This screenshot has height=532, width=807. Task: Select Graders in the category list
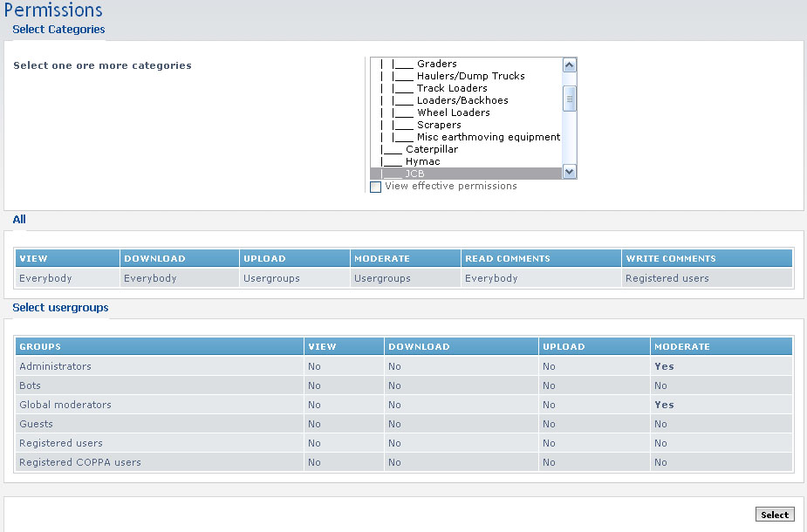click(x=436, y=64)
